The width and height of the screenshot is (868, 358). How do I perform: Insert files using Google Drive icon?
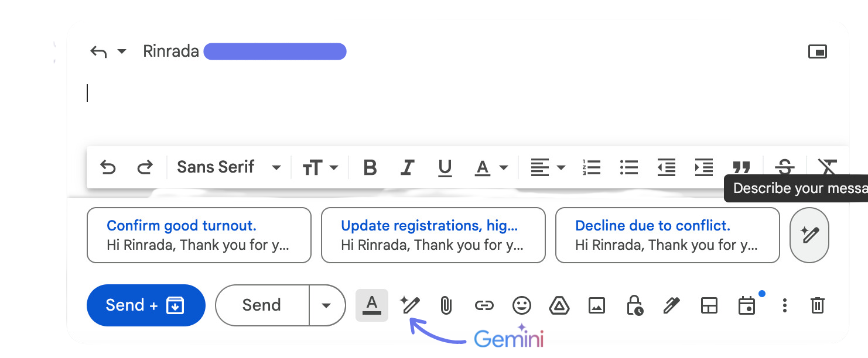(559, 305)
